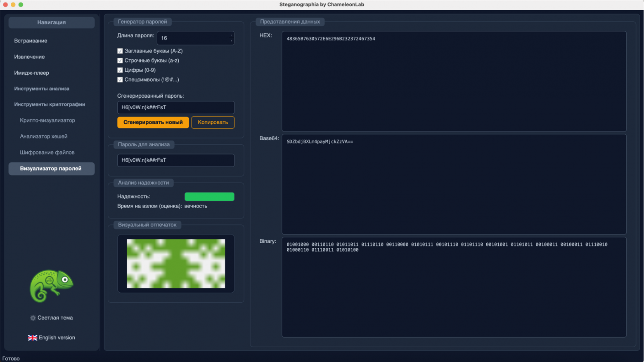Select Инструменты анализа navigation item
This screenshot has width=644, height=362.
click(x=42, y=89)
